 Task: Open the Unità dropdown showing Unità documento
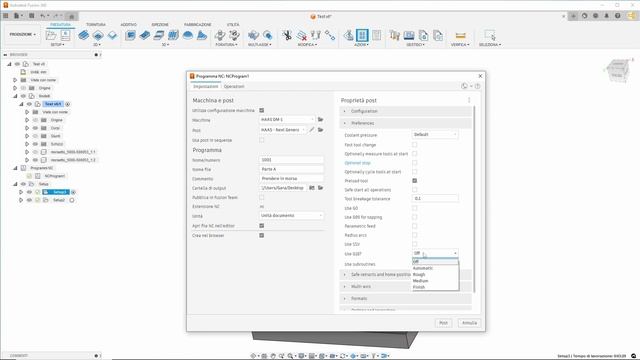tap(291, 216)
